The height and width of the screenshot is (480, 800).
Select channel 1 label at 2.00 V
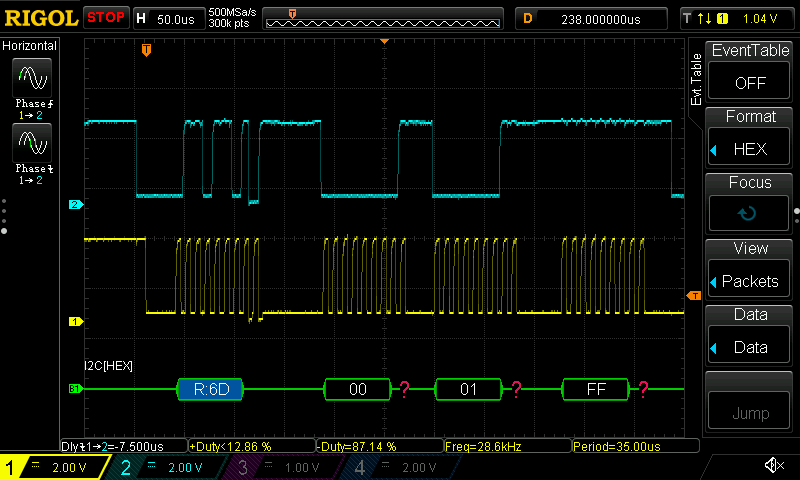[x=55, y=467]
